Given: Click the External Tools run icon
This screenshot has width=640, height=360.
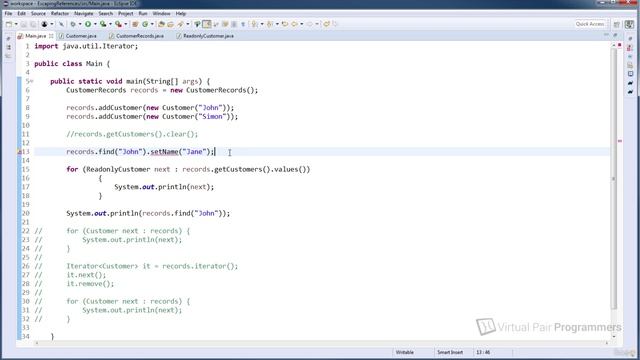Looking at the screenshot, I should pos(118,24).
